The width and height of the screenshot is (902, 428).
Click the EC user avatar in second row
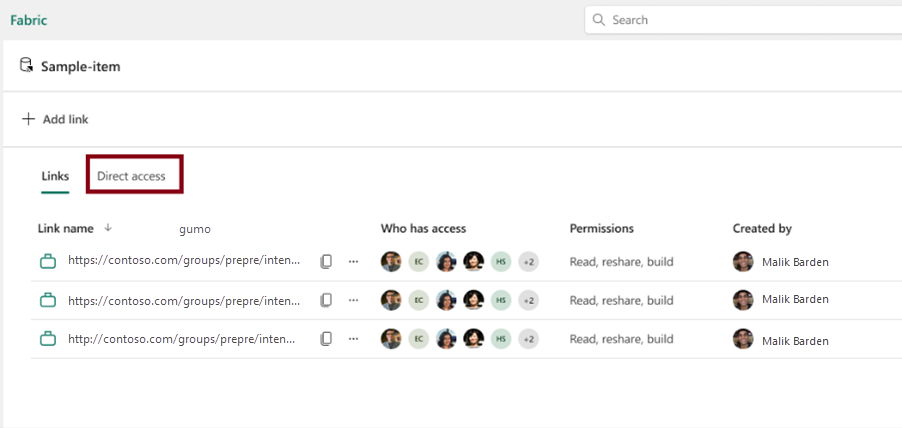[x=418, y=300]
